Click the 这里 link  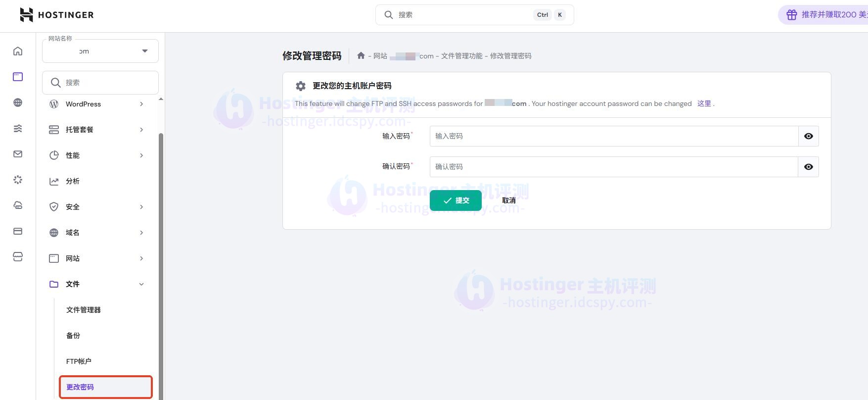704,103
